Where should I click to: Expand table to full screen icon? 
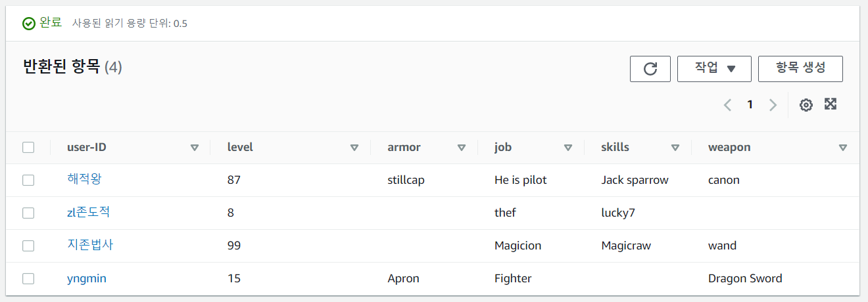coord(831,104)
